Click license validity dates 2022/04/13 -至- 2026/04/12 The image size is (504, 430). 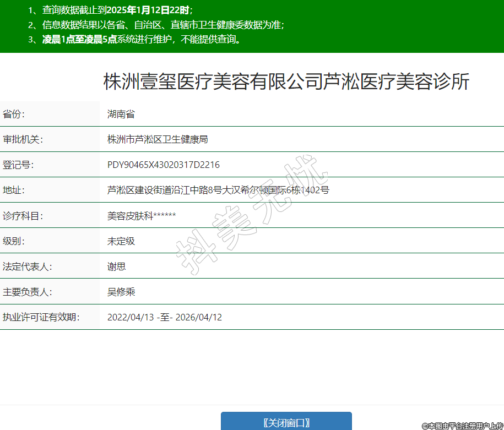pos(165,317)
